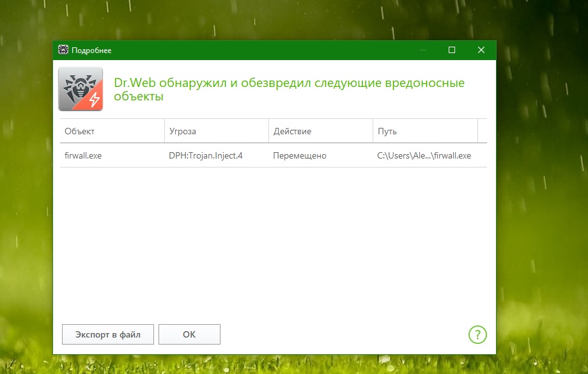Open help via the question mark icon
Viewport: 588px width, 374px height.
point(477,334)
